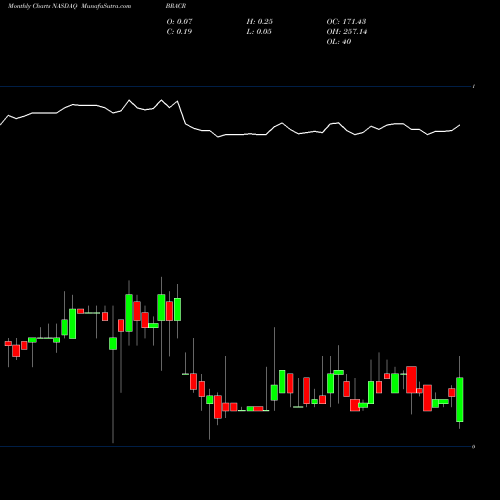500x500 pixels.
Task: Select the BRACR ticker symbol label
Action: point(176,6)
